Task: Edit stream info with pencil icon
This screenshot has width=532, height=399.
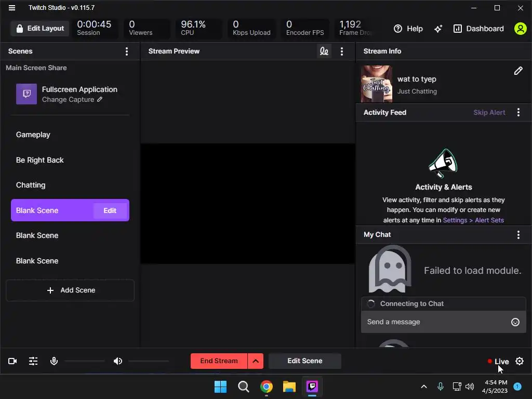Action: (x=518, y=71)
